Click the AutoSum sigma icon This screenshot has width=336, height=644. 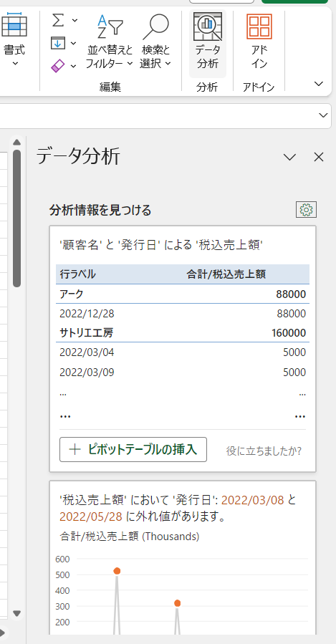coord(58,20)
